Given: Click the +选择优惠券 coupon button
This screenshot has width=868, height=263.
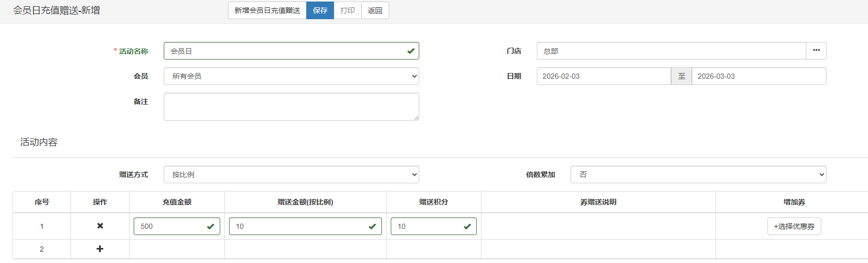Looking at the screenshot, I should tap(794, 226).
